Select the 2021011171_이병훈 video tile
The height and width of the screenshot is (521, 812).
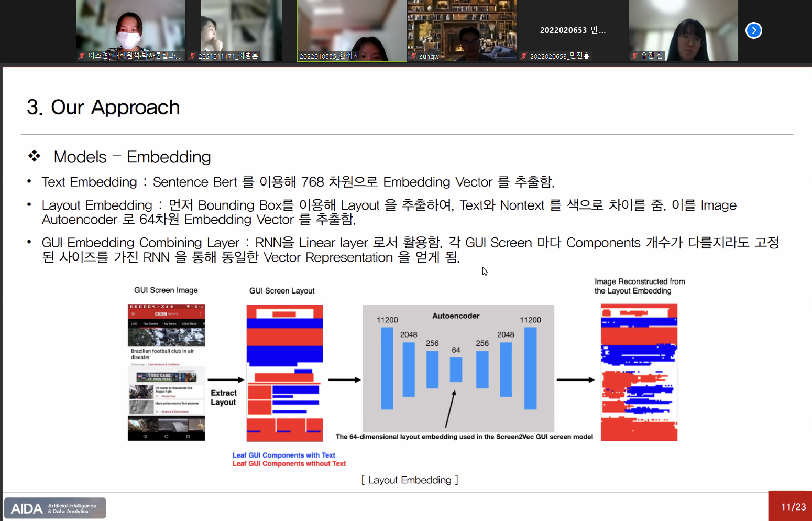coord(241,30)
